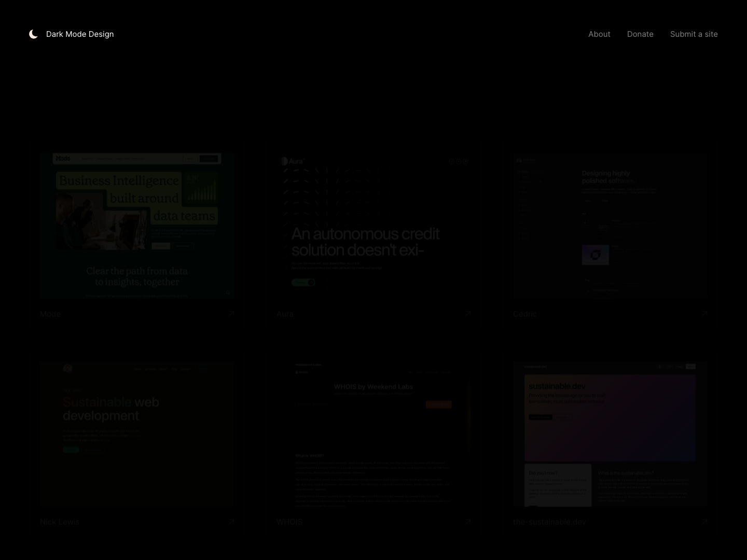Click Submit a site in the top navigation
The height and width of the screenshot is (560, 747).
pyautogui.click(x=694, y=34)
